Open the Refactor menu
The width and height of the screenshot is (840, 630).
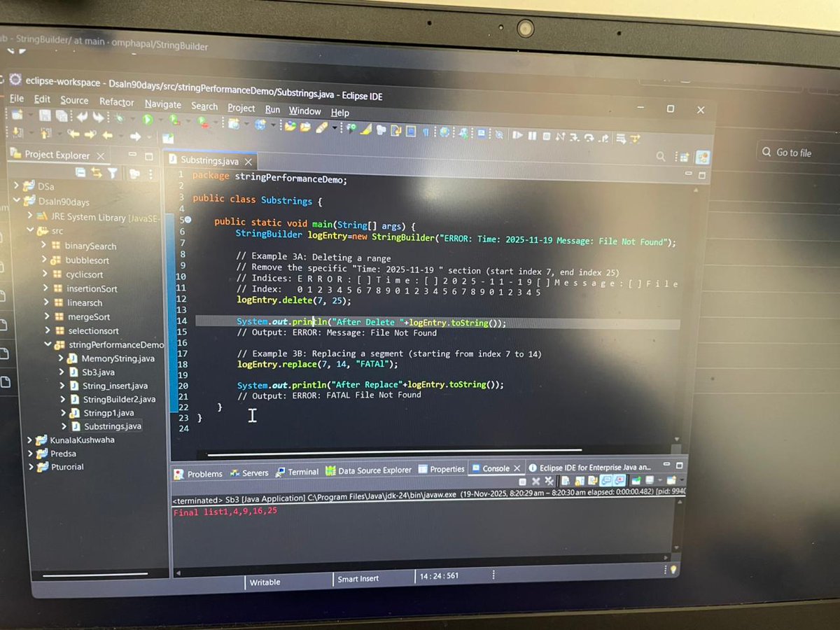pos(116,102)
